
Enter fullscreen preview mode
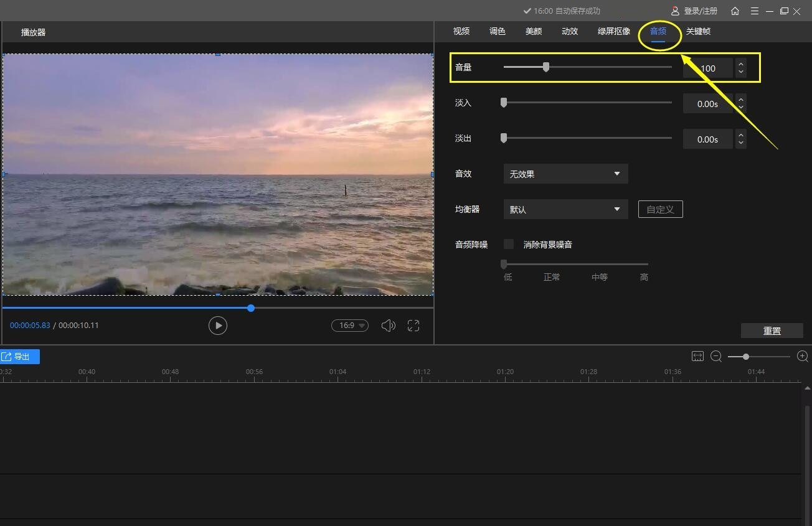click(x=413, y=326)
